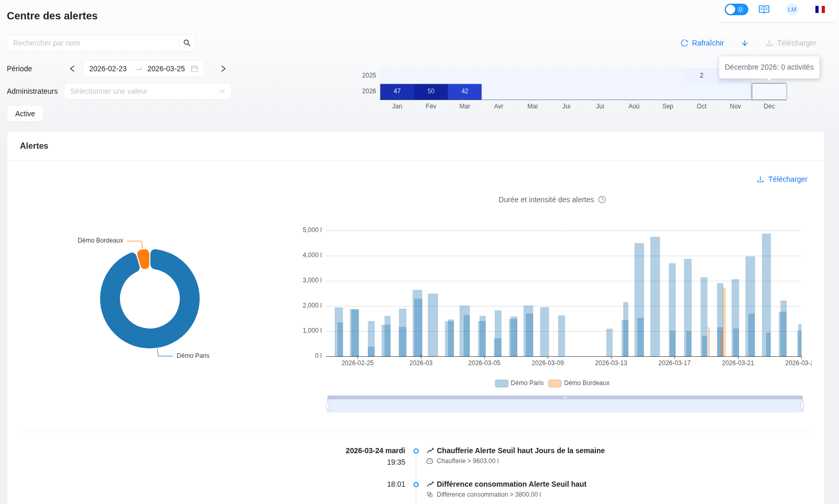Click the blue down arrow sort icon
The height and width of the screenshot is (504, 839).
click(744, 43)
